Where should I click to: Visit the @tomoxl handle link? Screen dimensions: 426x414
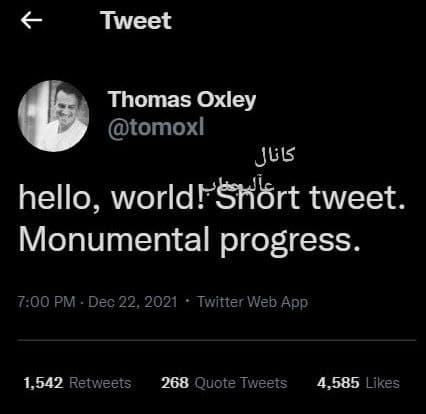point(156,127)
